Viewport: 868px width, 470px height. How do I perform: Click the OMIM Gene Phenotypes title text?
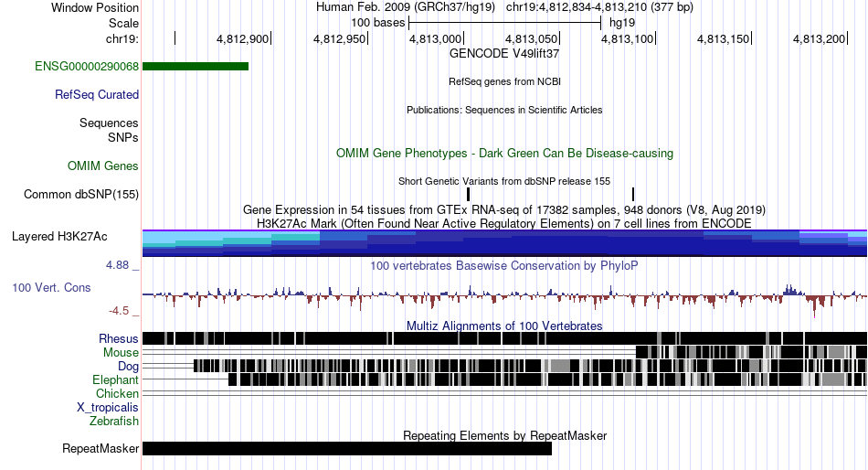(x=504, y=153)
